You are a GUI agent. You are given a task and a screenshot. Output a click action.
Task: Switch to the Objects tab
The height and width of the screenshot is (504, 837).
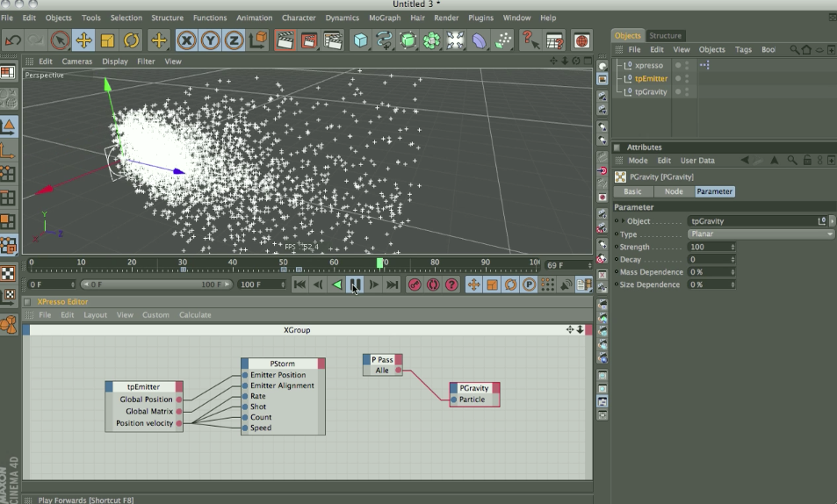(x=628, y=36)
